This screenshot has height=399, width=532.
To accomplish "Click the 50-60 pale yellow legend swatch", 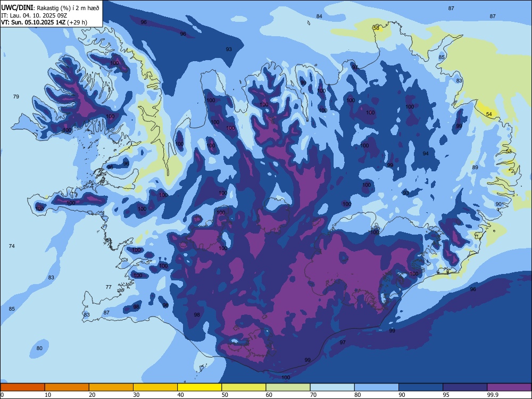I will pos(244,387).
